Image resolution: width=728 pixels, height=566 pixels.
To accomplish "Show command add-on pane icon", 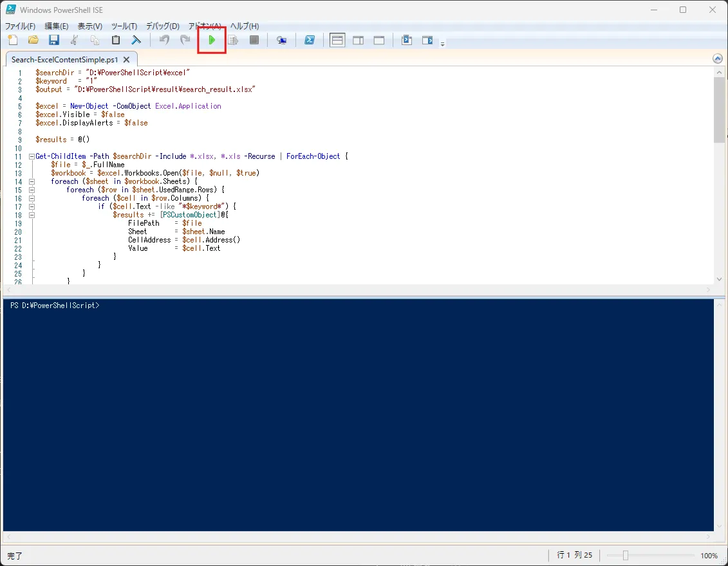I will (x=427, y=41).
